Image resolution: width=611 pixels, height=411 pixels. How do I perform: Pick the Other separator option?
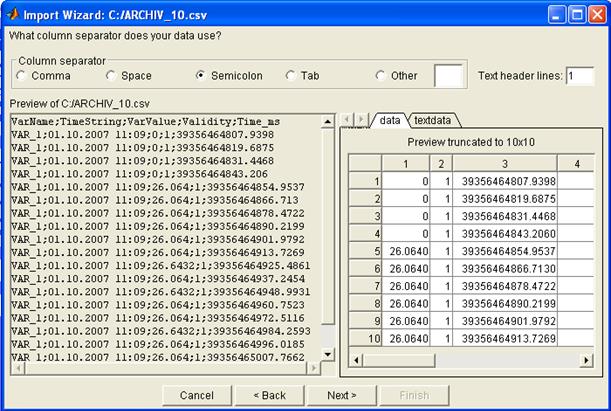381,76
